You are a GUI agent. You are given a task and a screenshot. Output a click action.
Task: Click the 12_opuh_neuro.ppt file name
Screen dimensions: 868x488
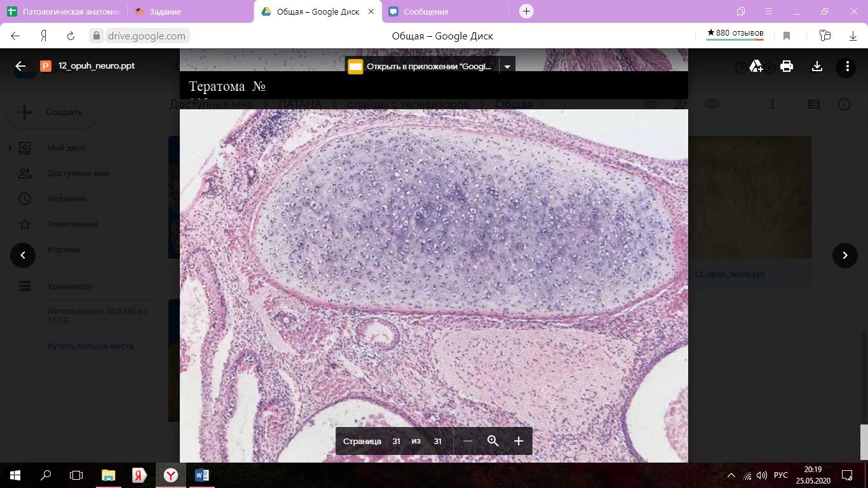[x=97, y=66]
